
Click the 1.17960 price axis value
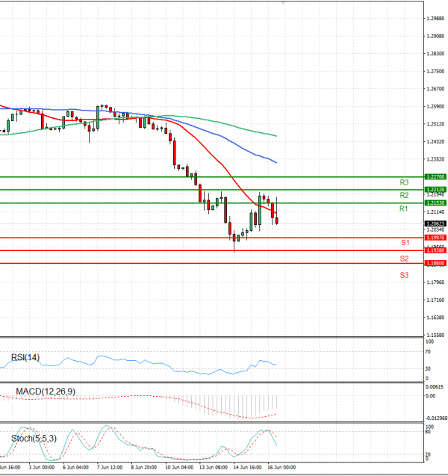pyautogui.click(x=435, y=282)
